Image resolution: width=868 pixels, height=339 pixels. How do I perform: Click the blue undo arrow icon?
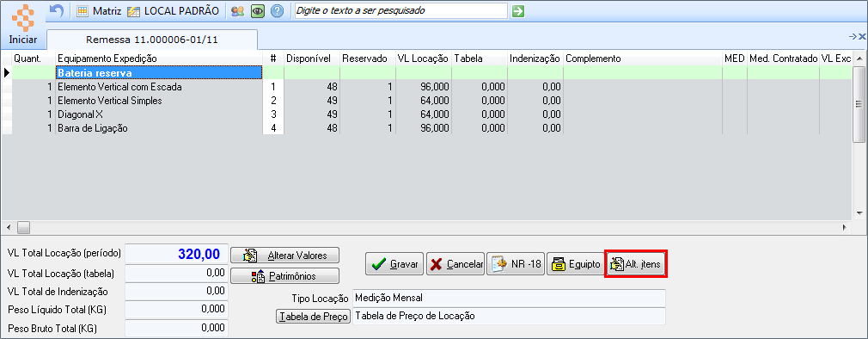(x=56, y=10)
